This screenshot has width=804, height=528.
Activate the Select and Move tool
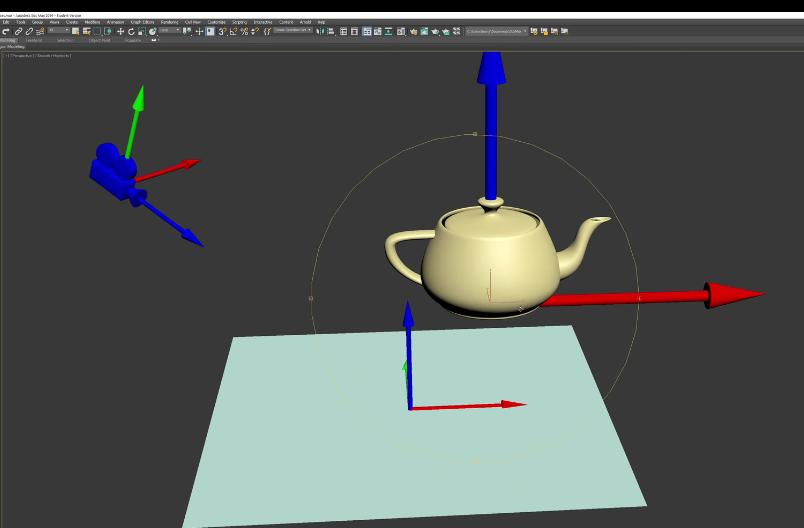pos(120,31)
